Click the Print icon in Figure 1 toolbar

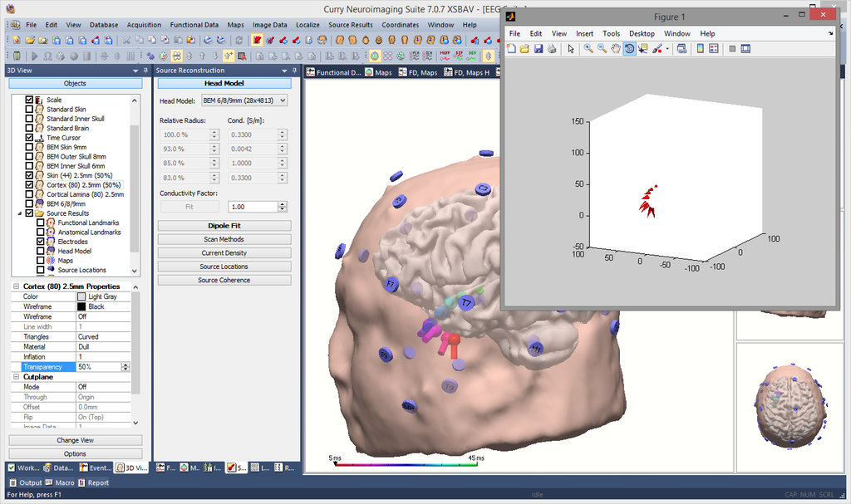pos(552,49)
